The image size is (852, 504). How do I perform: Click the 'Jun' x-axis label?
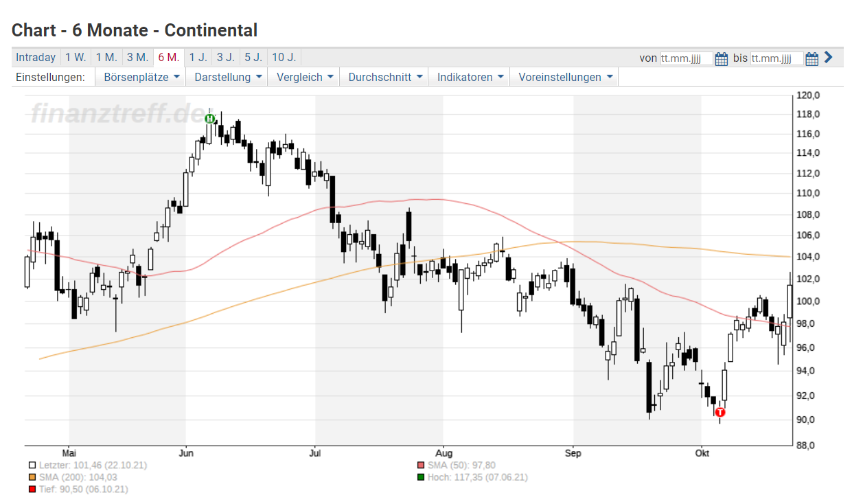[185, 453]
